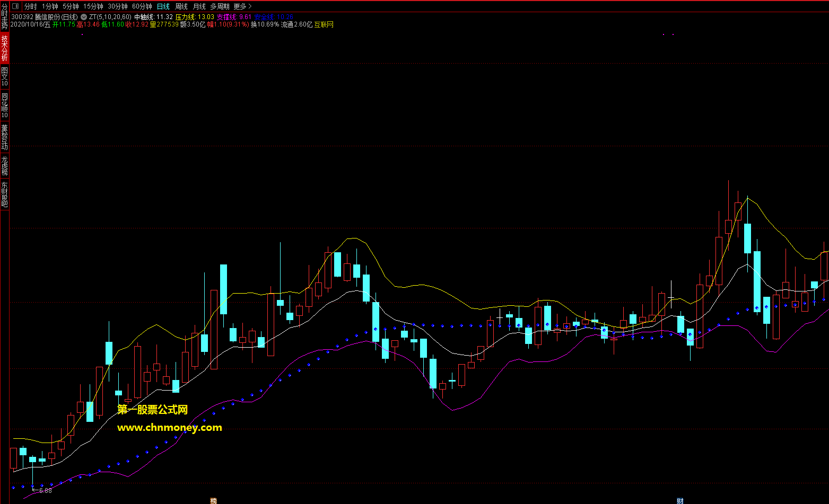The image size is (829, 504).
Task: Click the 安全线: 10.26 indicator value
Action: (273, 17)
